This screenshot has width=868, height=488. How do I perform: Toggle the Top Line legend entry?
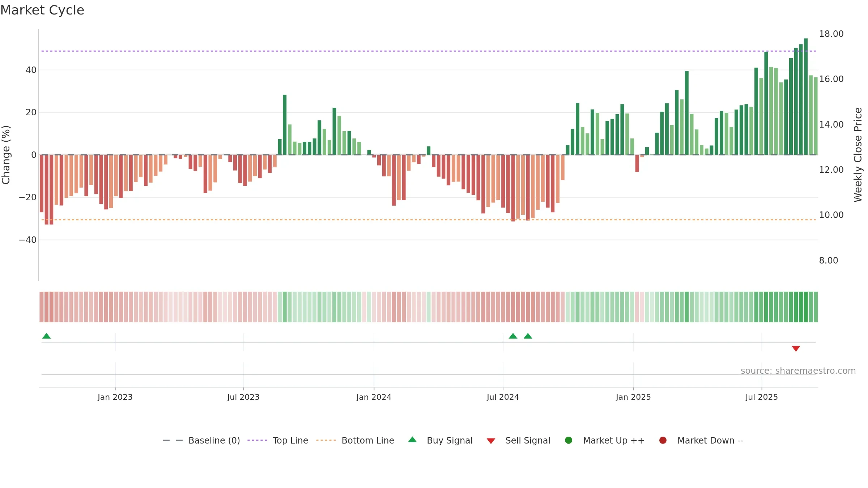pos(277,440)
